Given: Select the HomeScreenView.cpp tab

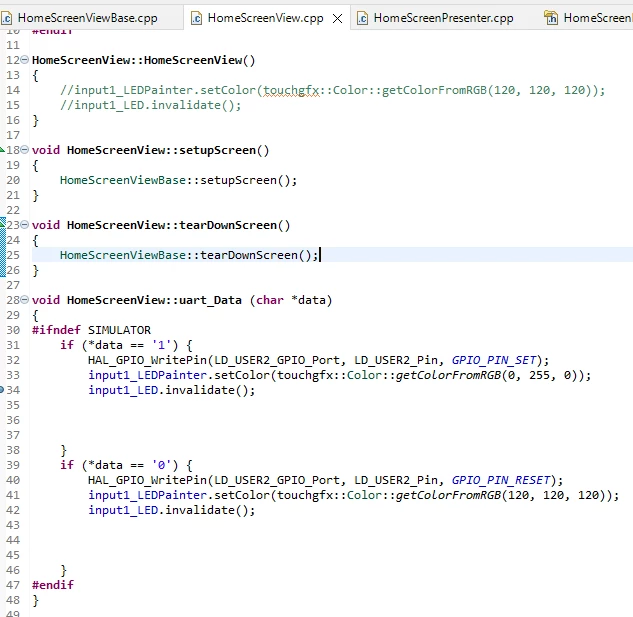Looking at the screenshot, I should [265, 18].
